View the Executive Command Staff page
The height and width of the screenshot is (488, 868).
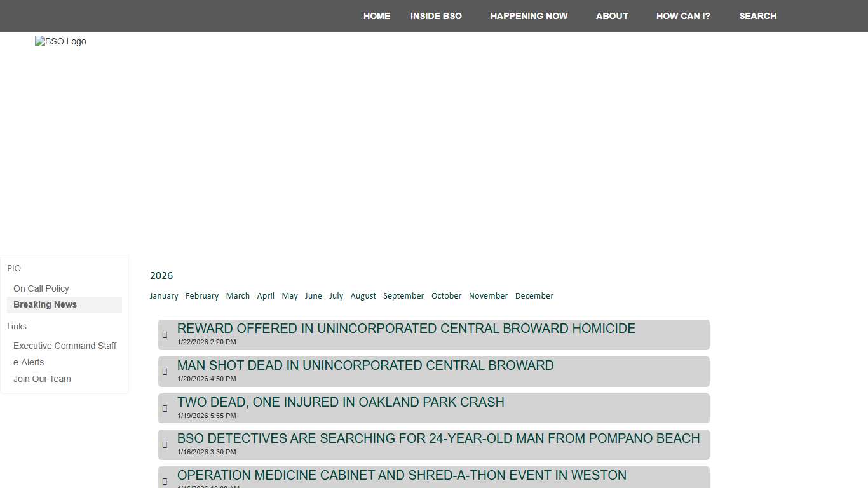65,346
